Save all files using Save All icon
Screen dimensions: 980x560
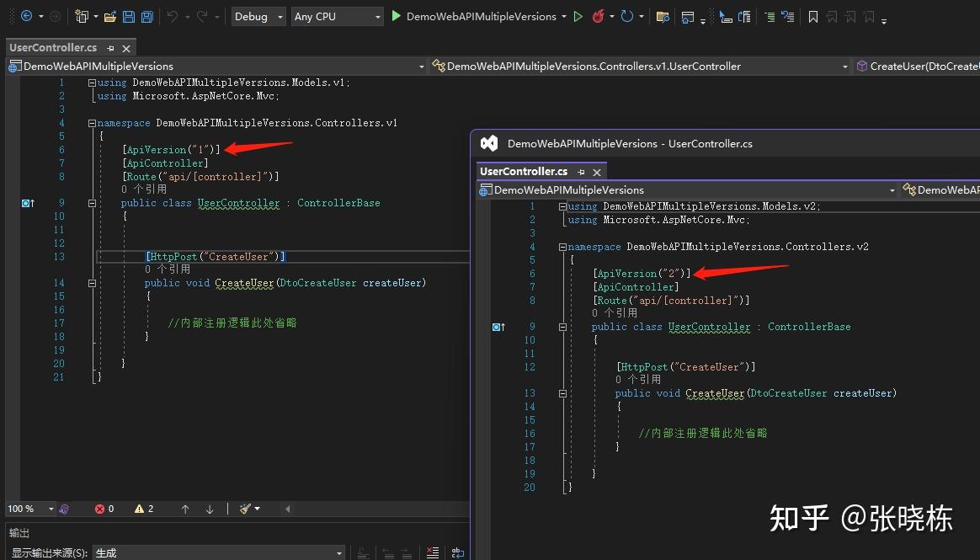pyautogui.click(x=148, y=16)
